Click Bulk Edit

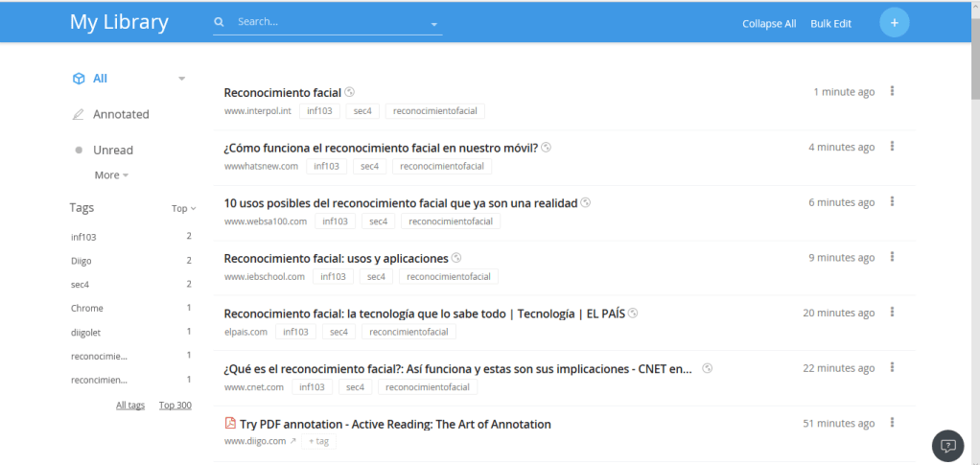(x=830, y=24)
